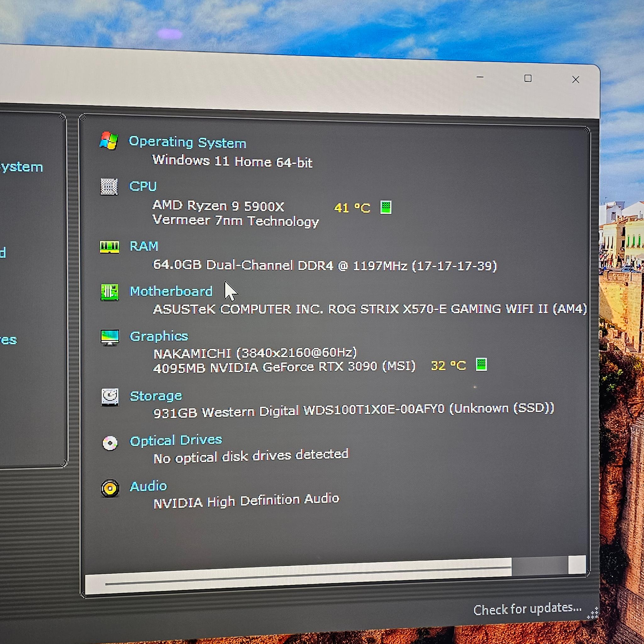Viewport: 644px width, 644px height.
Task: Close the Speccy window
Action: pyautogui.click(x=576, y=79)
